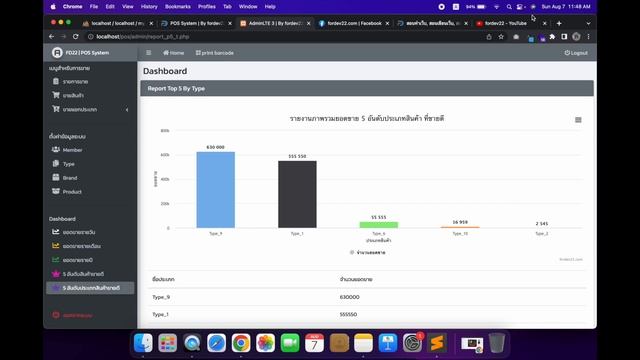The image size is (640, 360).
Task: Open Keynote from the dock
Action: 388,343
